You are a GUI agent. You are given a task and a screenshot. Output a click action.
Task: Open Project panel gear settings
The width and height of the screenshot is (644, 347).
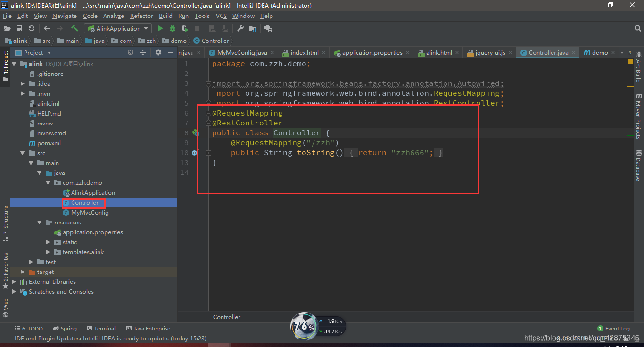pos(158,52)
